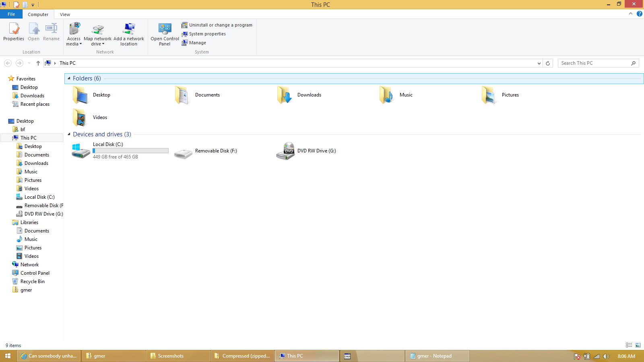Screen dimensions: 644x362
Task: Switch to Internet Explorer taskbar window
Action: (49, 356)
